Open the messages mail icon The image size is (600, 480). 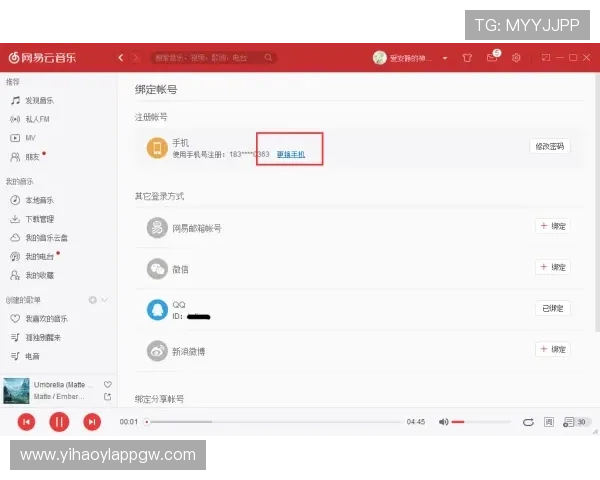click(492, 58)
